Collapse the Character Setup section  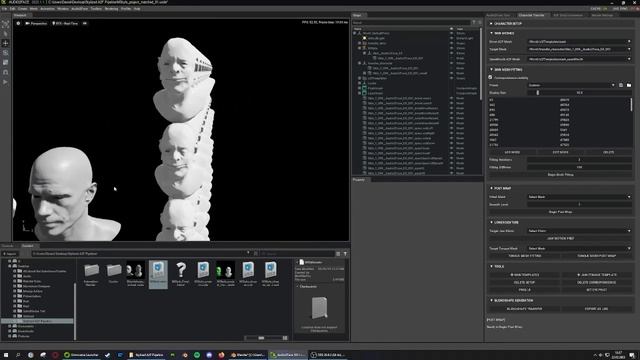(x=506, y=24)
